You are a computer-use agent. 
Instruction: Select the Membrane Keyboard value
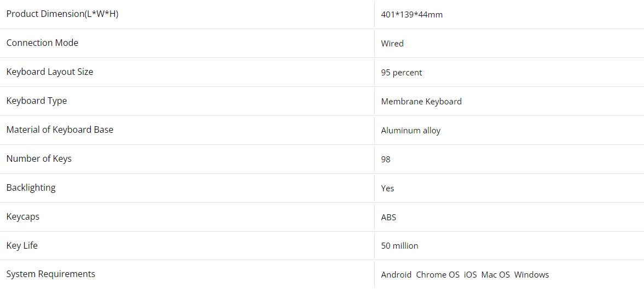point(421,102)
